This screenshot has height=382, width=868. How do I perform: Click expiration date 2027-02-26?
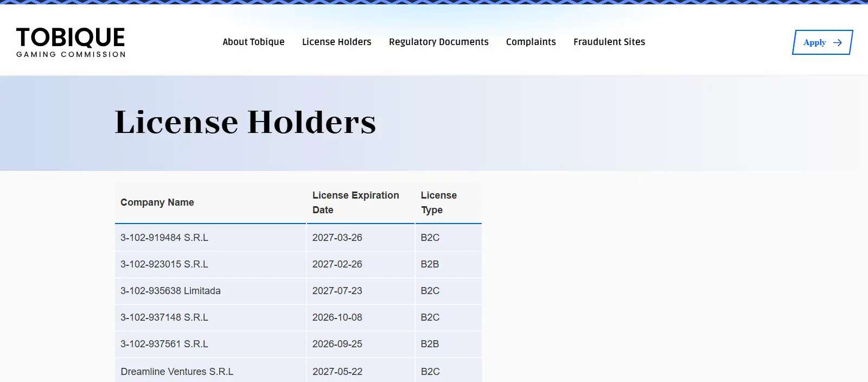(337, 264)
